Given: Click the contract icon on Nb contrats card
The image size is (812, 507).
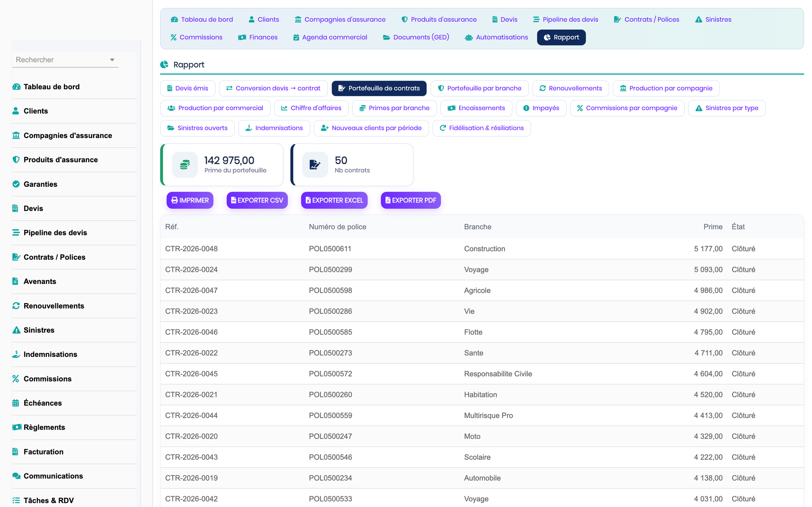Looking at the screenshot, I should click(x=315, y=165).
